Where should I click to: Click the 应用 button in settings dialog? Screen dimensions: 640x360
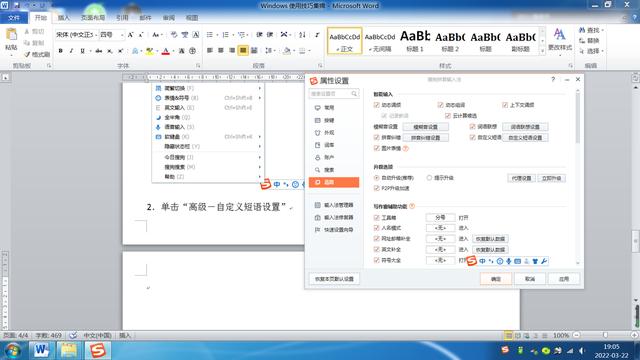pos(564,279)
